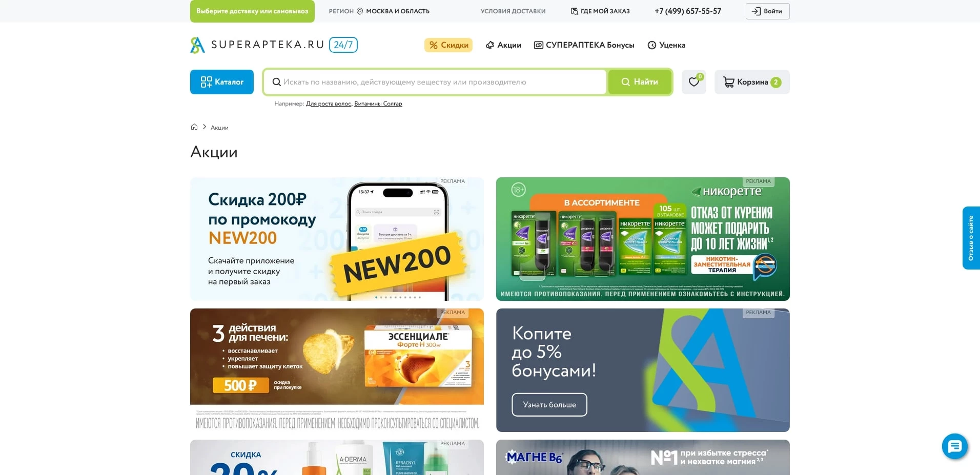Open favorites heart icon

[x=693, y=82]
